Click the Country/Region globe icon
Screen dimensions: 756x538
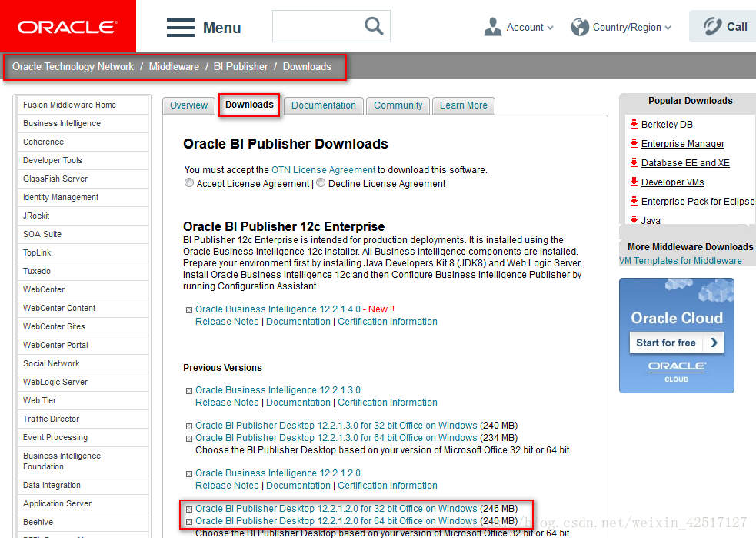point(580,27)
